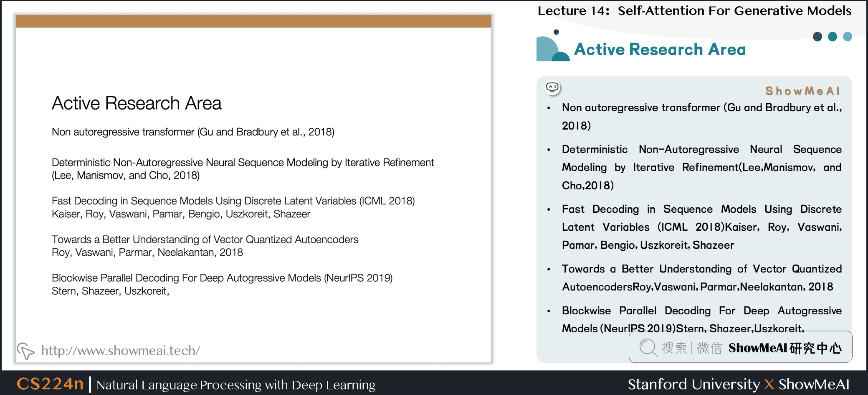Click the dark navy dot in header
Screen dimensions: 868x395
click(x=817, y=37)
